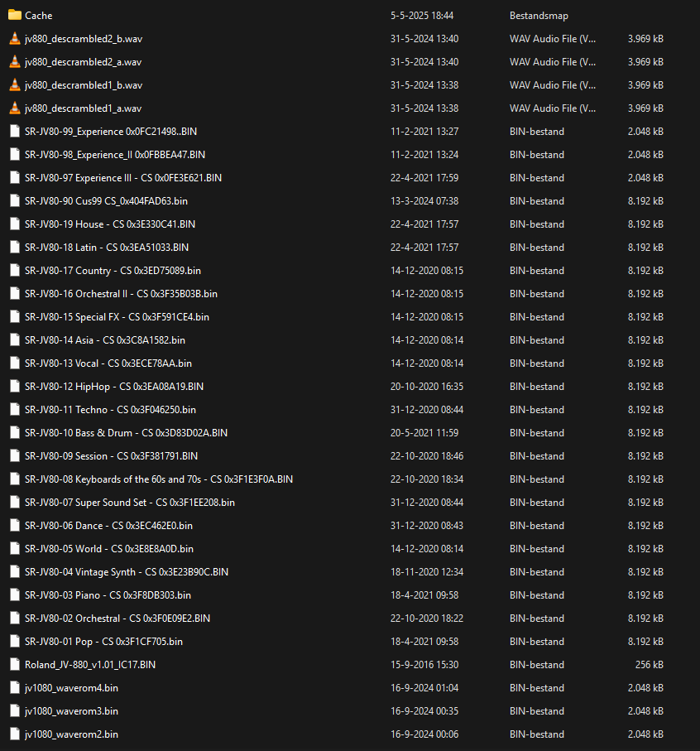Click the 'BIN-bestand' type of SR-JV80-13 Vocal
Image resolution: width=700 pixels, height=751 pixels.
point(537,363)
